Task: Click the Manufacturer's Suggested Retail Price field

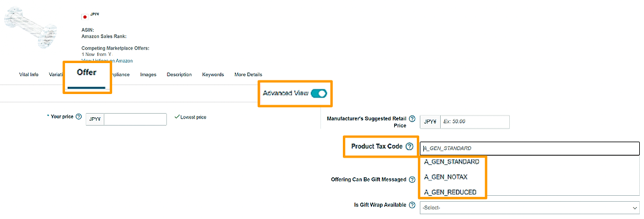Action: (x=475, y=122)
